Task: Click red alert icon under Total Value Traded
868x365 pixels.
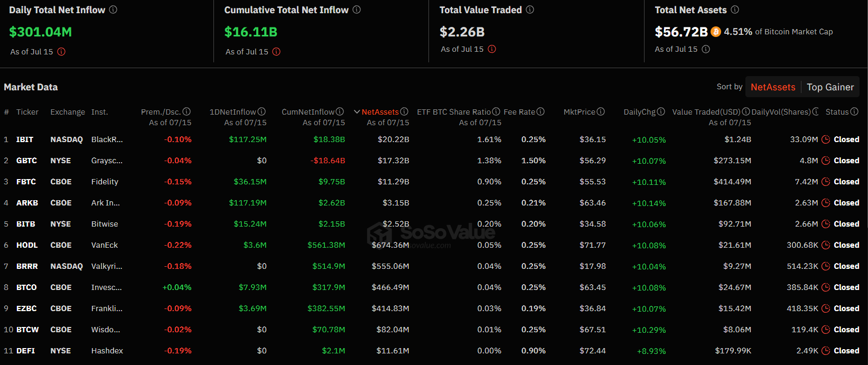Action: tap(492, 49)
